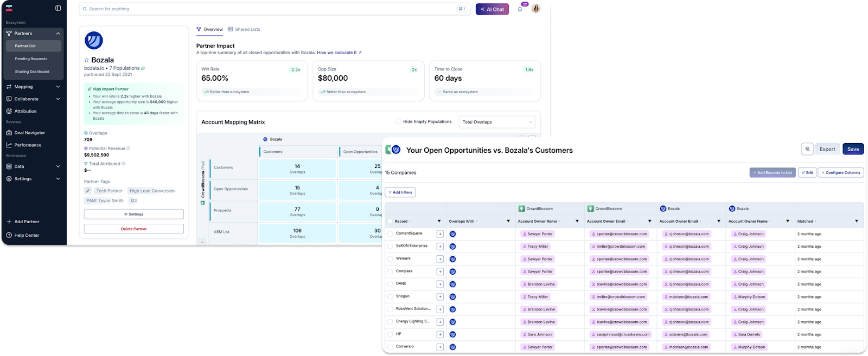This screenshot has height=356, width=868.
Task: Click the Bozala overlap icon in the Shogun row
Action: pos(452,297)
